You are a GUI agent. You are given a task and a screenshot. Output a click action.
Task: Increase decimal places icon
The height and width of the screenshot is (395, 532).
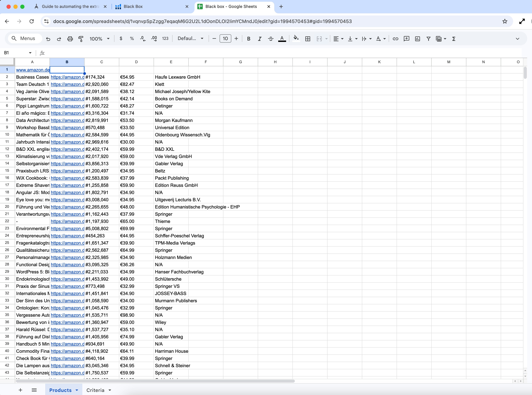coord(154,38)
